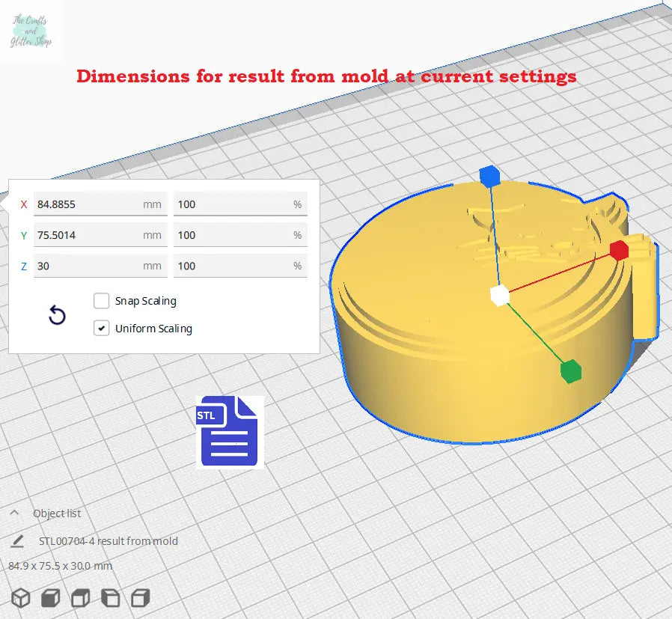The height and width of the screenshot is (619, 672).
Task: Select the left view cube icon
Action: tap(110, 597)
